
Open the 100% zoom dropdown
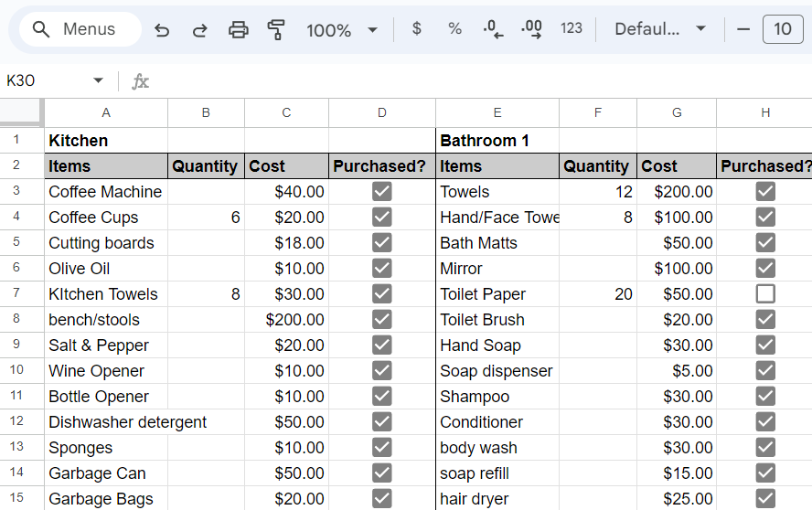(x=342, y=30)
